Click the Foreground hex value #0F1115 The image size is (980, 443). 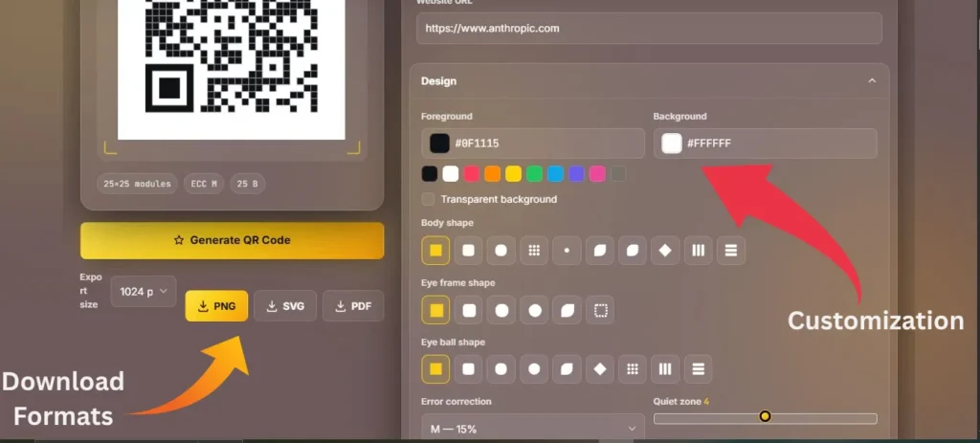477,144
